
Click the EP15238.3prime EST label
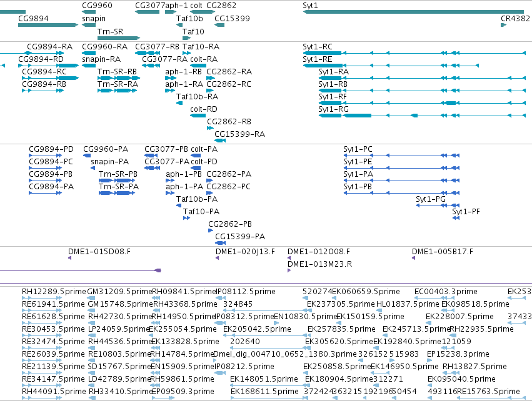coord(458,354)
